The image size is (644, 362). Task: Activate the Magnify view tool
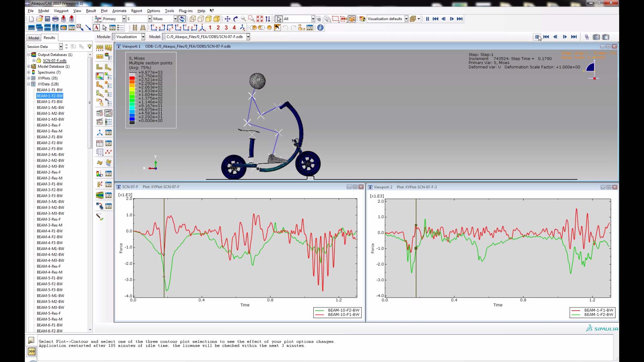[x=244, y=19]
